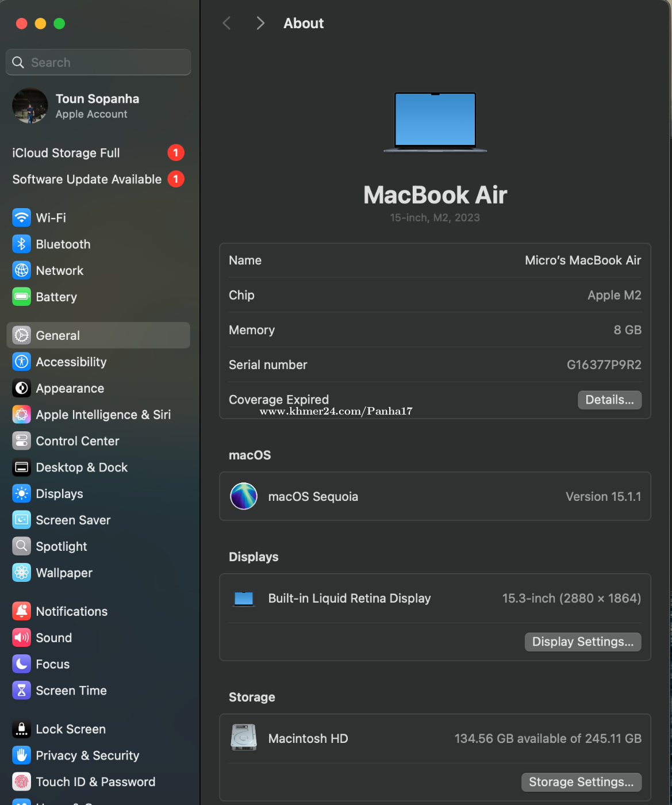Select Notifications label in sidebar
Screen dimensions: 672x805
pos(72,611)
